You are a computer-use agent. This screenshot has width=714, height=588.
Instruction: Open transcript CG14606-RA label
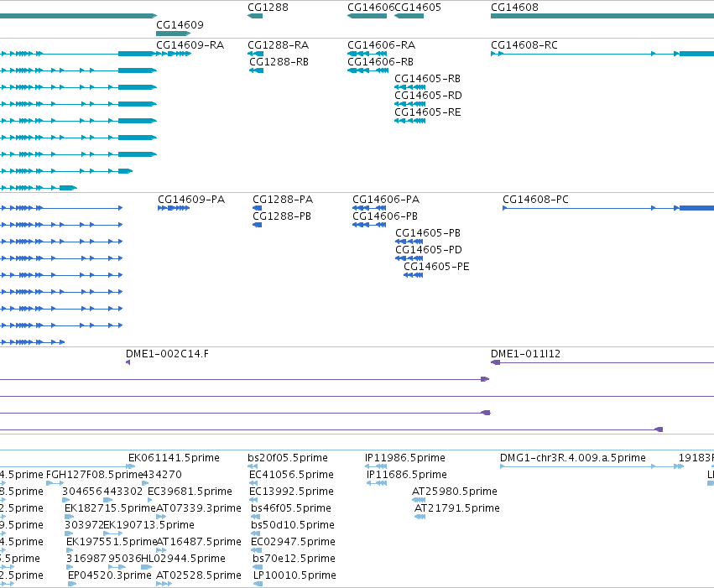[x=381, y=45]
